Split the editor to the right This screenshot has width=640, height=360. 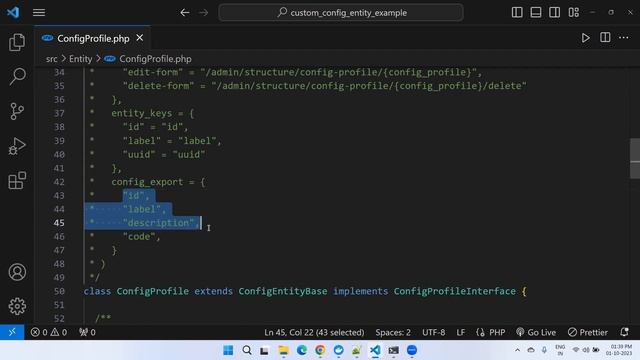[605, 38]
